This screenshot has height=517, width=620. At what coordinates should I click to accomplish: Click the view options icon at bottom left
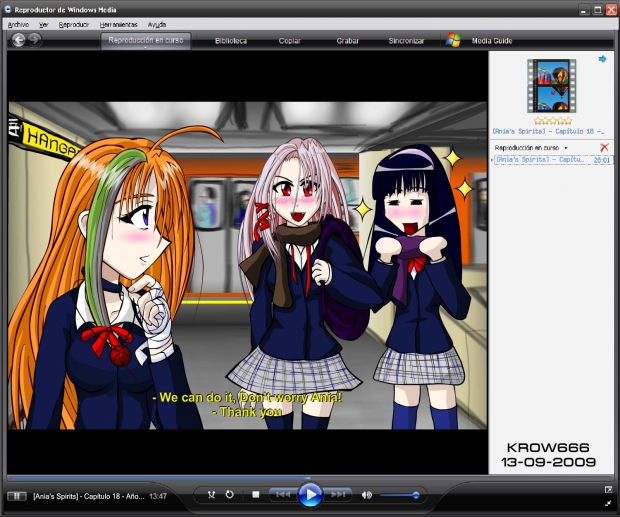(17, 496)
